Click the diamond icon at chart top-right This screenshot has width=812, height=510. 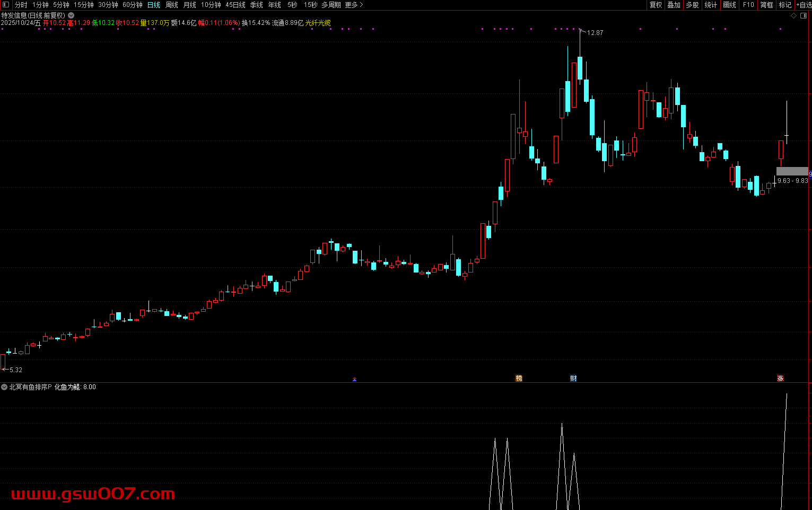point(793,16)
